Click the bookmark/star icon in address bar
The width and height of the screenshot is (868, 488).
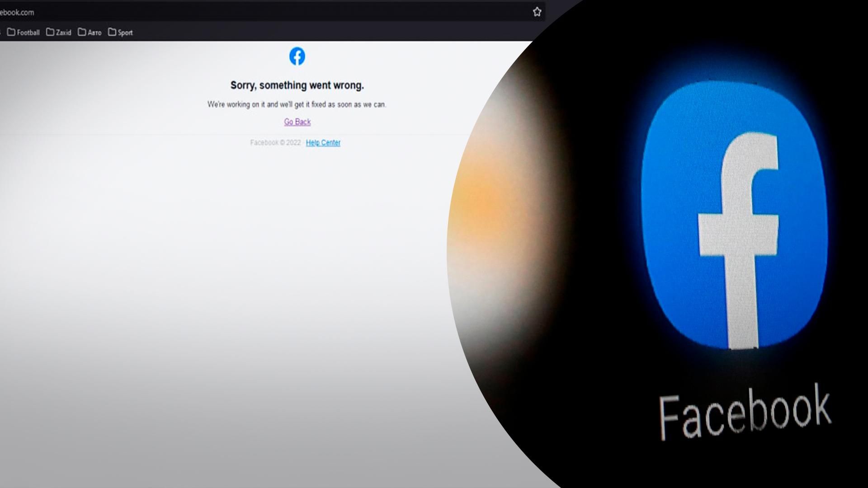pyautogui.click(x=536, y=11)
